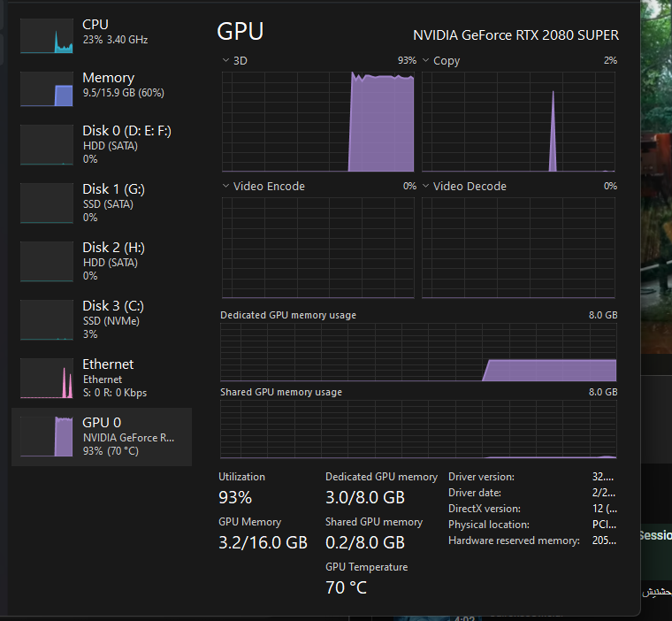Click the CPU mini usage graph
This screenshot has height=621, width=672.
tap(47, 35)
